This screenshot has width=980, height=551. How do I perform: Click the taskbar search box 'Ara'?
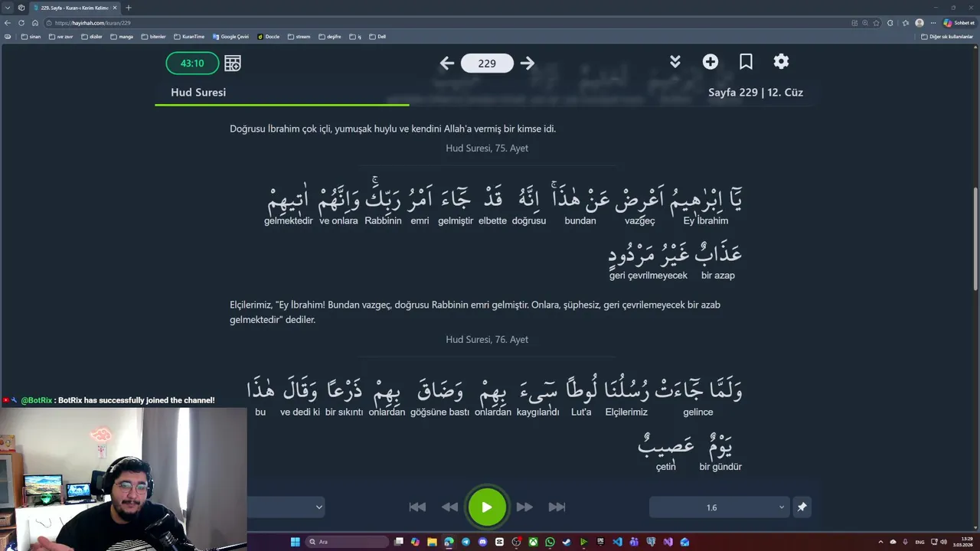coord(347,542)
